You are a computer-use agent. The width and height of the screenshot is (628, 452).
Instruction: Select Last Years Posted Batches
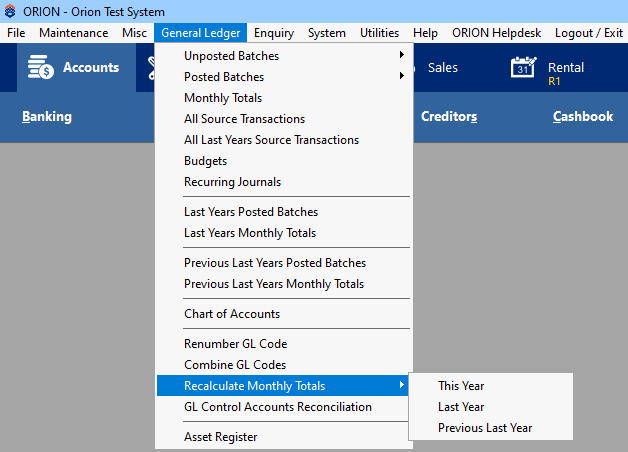click(283, 211)
